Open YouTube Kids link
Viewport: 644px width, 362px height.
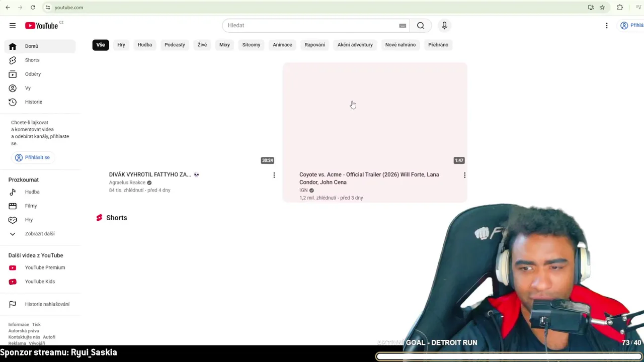click(x=40, y=282)
